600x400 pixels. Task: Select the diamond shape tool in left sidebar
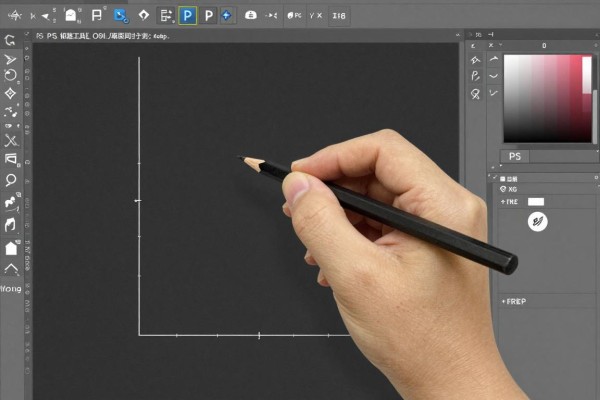coord(10,93)
